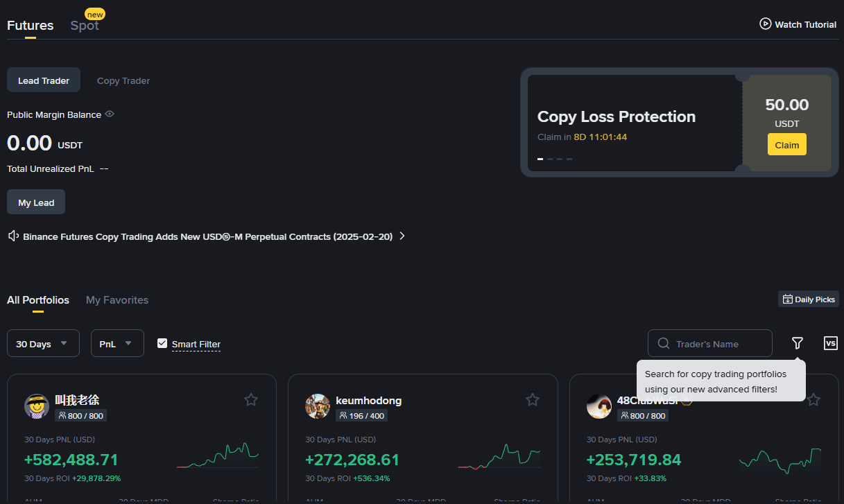The height and width of the screenshot is (504, 844).
Task: Open the 30 Days timeframe dropdown
Action: pyautogui.click(x=42, y=343)
